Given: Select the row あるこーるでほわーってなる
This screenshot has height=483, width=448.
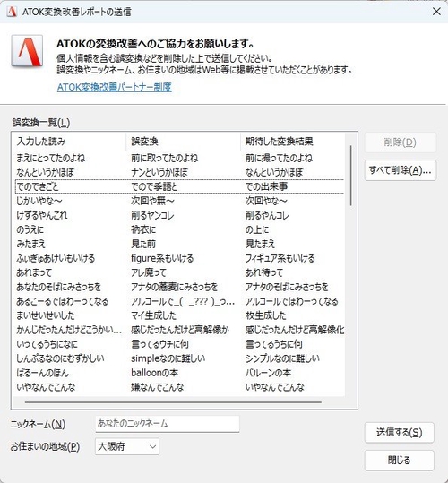Looking at the screenshot, I should [x=179, y=301].
